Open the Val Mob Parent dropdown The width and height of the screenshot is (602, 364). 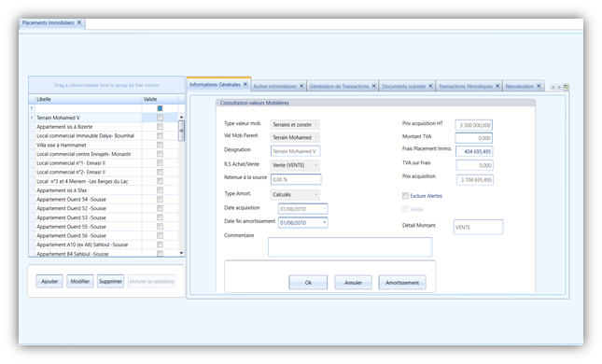click(316, 137)
